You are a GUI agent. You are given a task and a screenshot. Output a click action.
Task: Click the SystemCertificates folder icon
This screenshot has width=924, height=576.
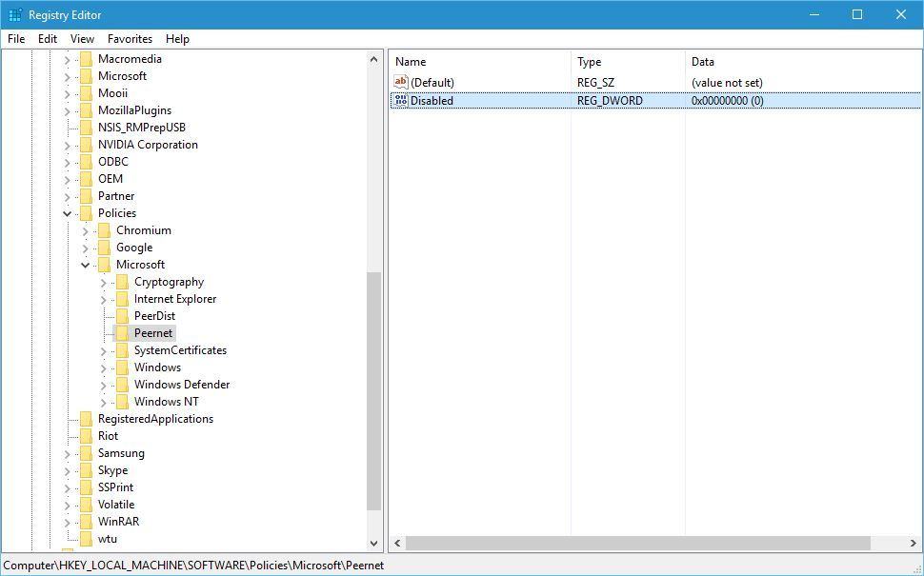(122, 349)
